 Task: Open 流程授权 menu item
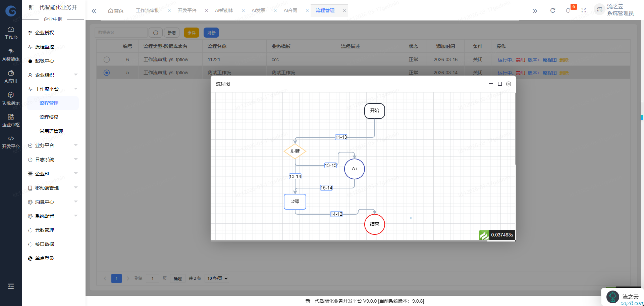tap(49, 117)
